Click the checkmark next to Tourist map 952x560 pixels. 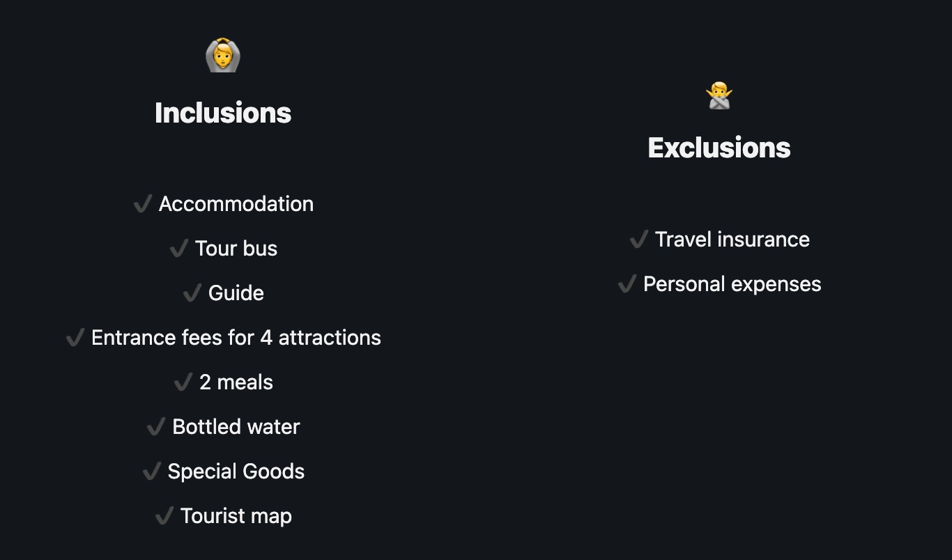[164, 516]
